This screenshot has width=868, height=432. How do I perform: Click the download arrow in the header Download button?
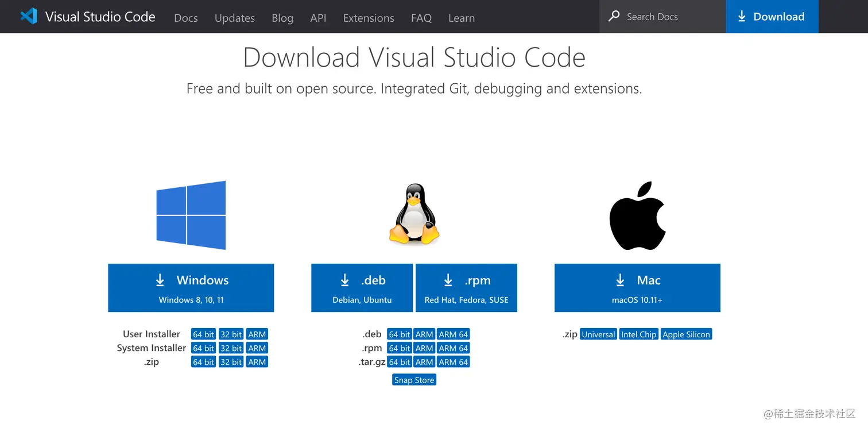click(742, 17)
